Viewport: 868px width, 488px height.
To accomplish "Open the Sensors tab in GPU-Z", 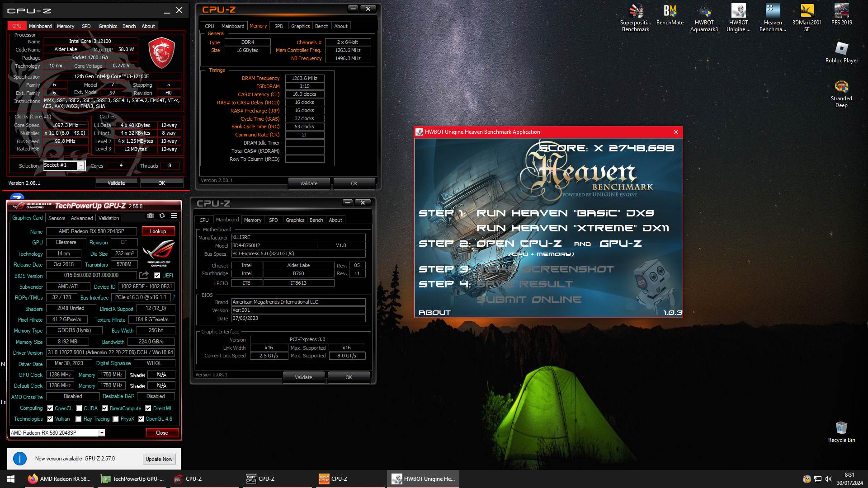I will 57,218.
